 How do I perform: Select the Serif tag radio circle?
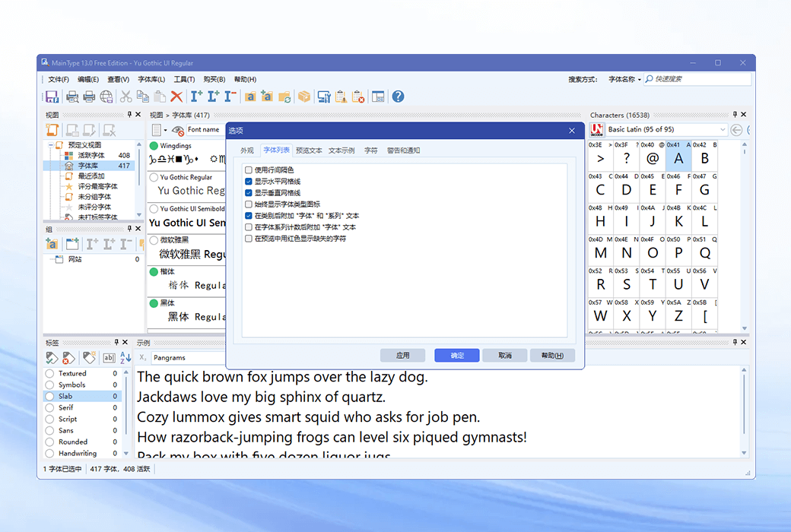pyautogui.click(x=49, y=407)
